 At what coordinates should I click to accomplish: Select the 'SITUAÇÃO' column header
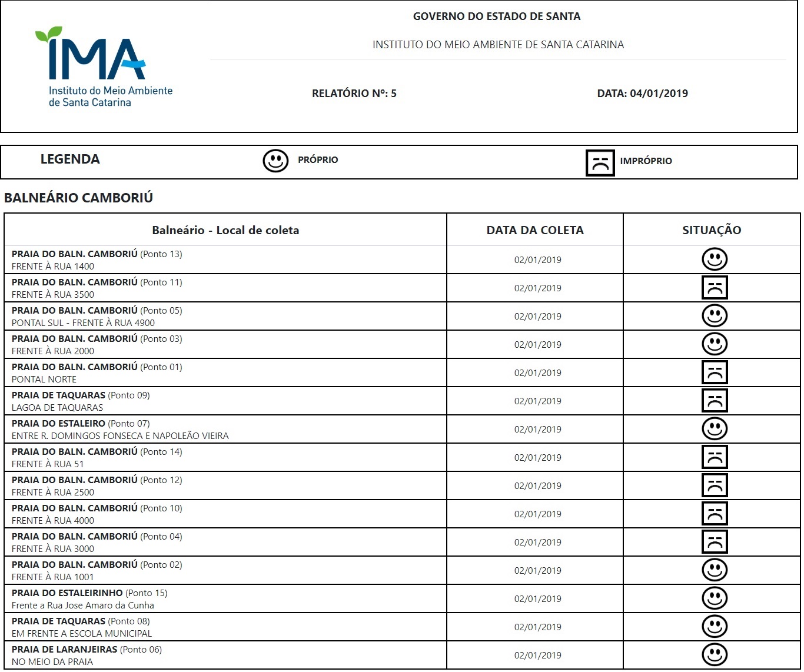(x=712, y=230)
